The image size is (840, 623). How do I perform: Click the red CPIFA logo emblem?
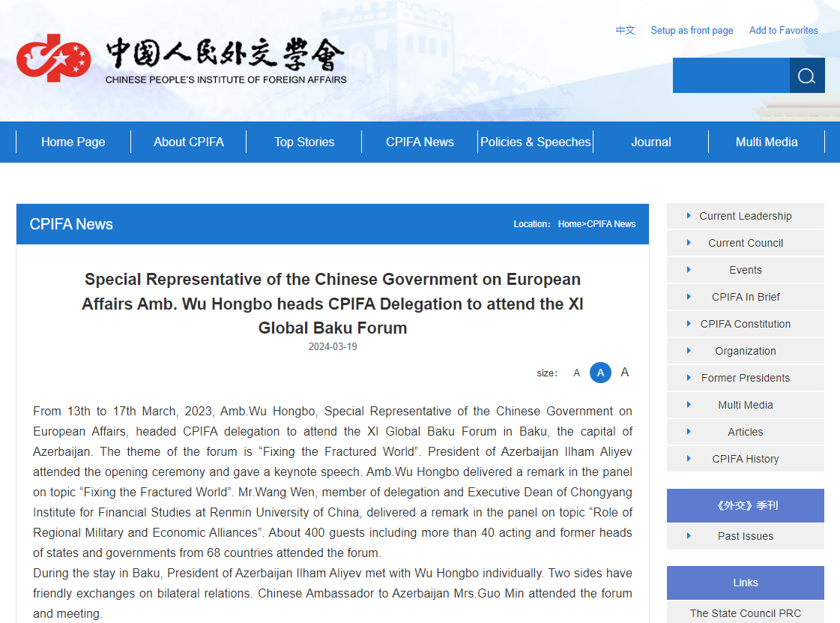point(53,58)
